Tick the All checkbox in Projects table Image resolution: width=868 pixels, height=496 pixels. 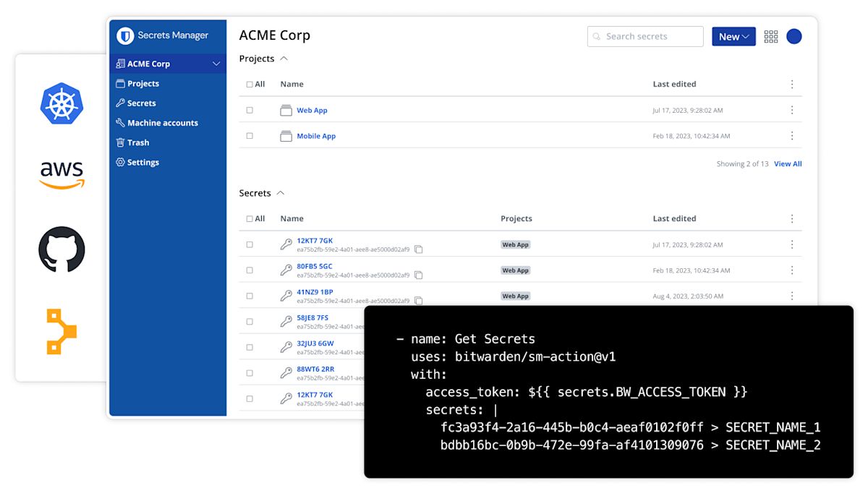coord(250,85)
